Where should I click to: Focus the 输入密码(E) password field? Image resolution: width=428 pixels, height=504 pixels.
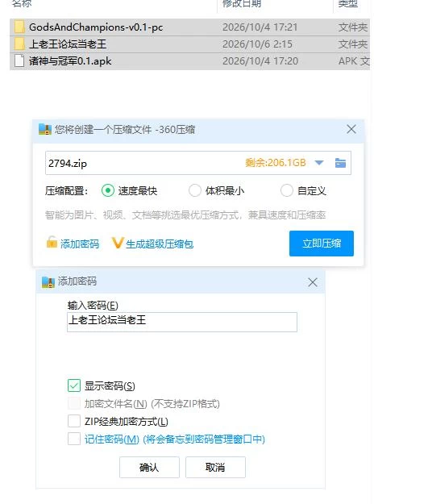point(182,322)
